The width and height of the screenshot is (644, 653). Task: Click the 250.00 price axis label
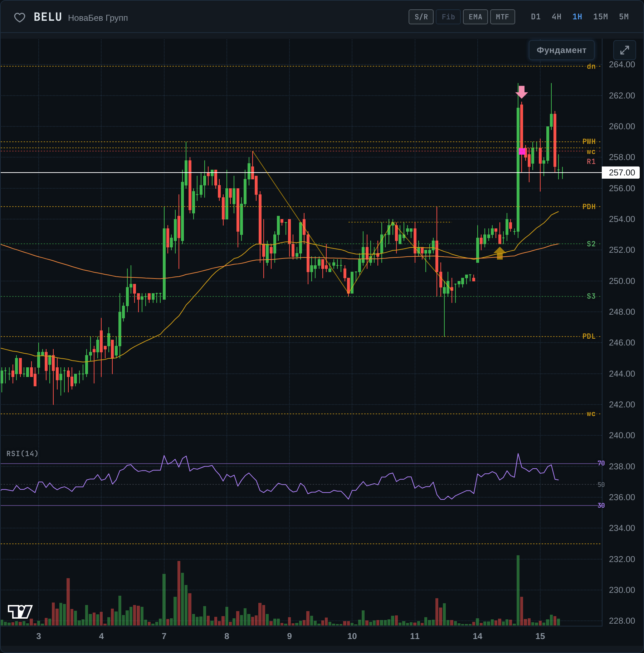pyautogui.click(x=622, y=281)
